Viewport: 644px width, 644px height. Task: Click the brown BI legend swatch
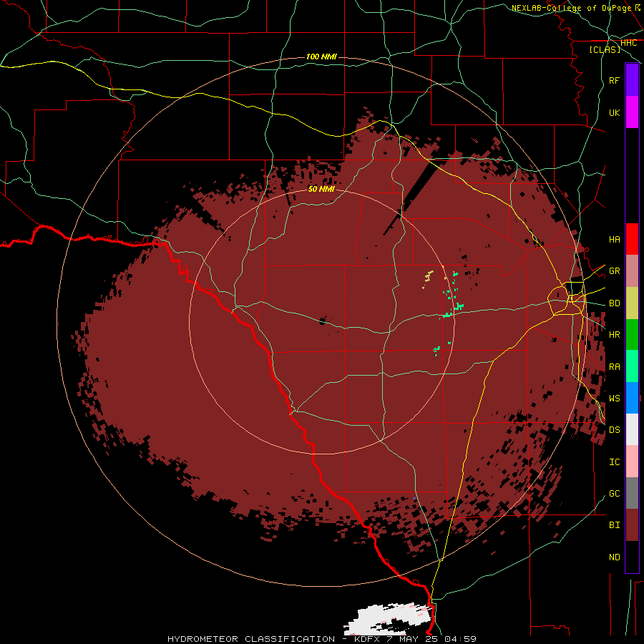point(632,525)
